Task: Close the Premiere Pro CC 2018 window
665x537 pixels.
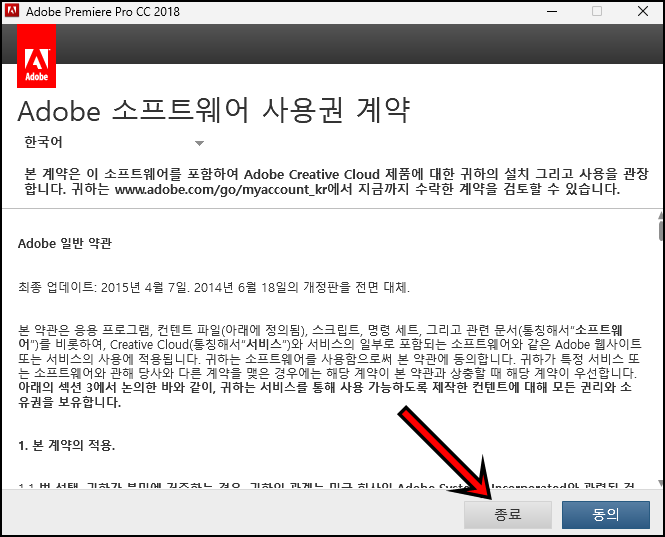Action: click(x=643, y=11)
